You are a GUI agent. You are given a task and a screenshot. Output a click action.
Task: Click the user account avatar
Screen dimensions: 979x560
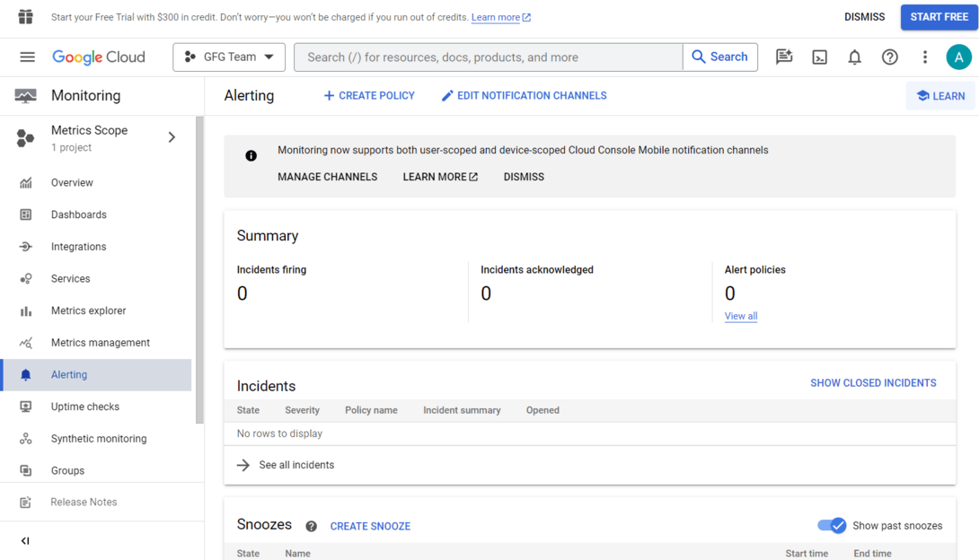(958, 57)
